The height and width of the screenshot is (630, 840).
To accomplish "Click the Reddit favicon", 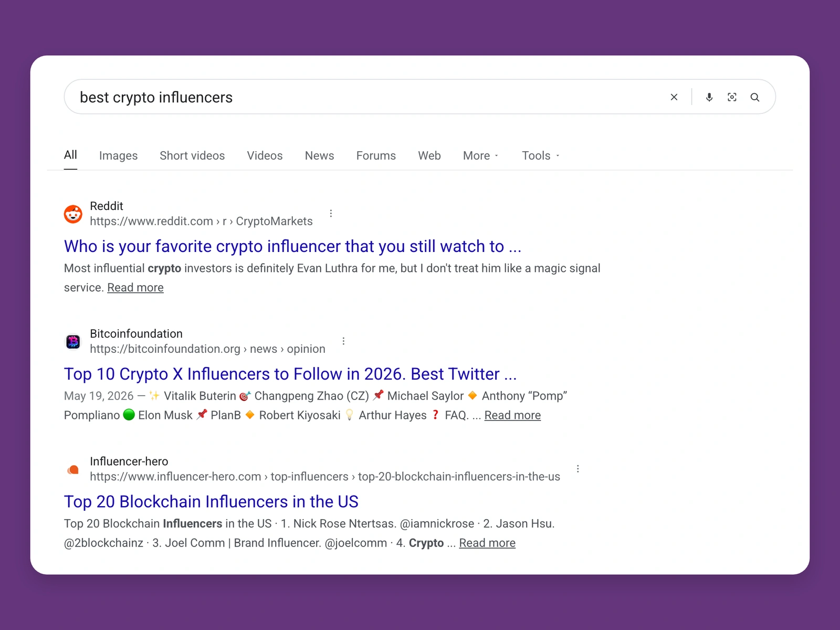I will [73, 214].
